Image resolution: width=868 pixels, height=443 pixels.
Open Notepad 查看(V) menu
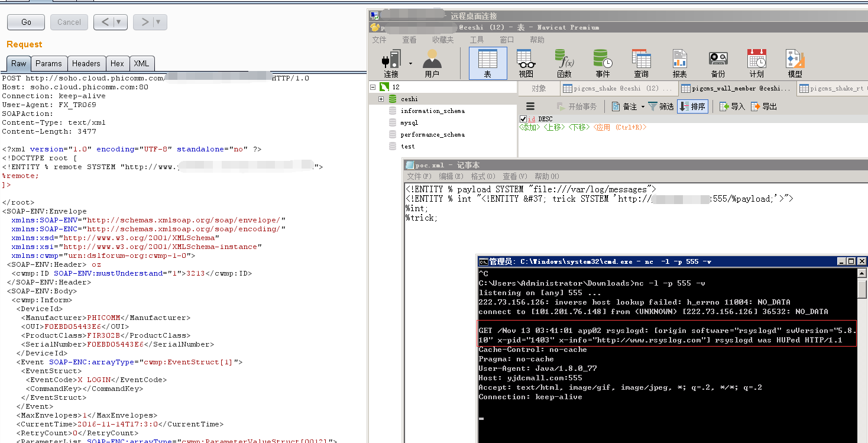pyautogui.click(x=515, y=176)
